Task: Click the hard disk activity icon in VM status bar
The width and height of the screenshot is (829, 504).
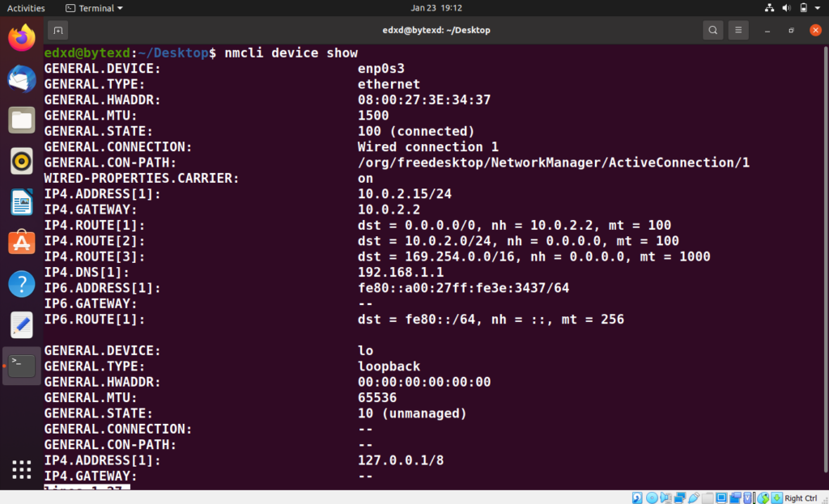Action: click(637, 498)
